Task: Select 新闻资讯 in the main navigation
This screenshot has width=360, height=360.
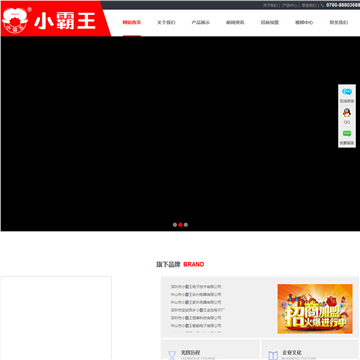Action: coord(235,23)
